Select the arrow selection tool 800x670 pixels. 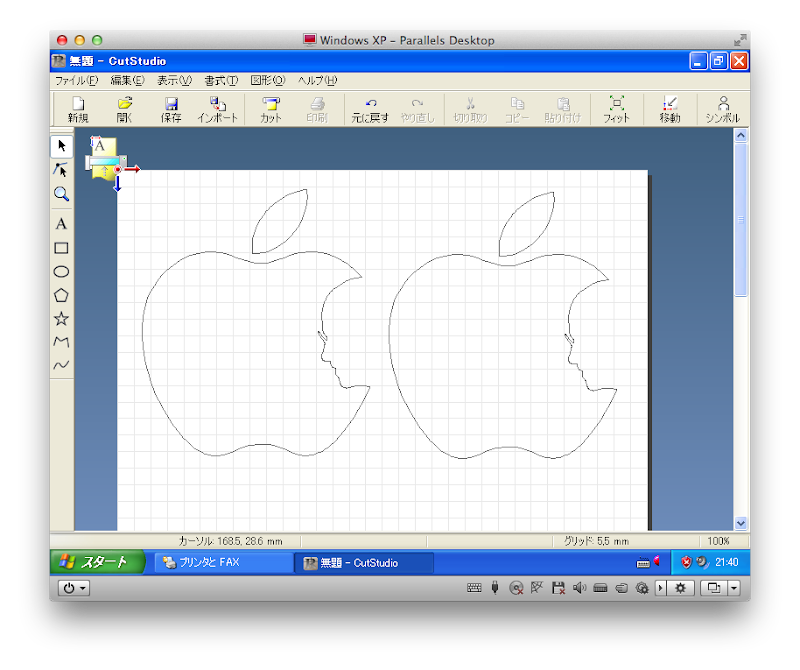[61, 146]
